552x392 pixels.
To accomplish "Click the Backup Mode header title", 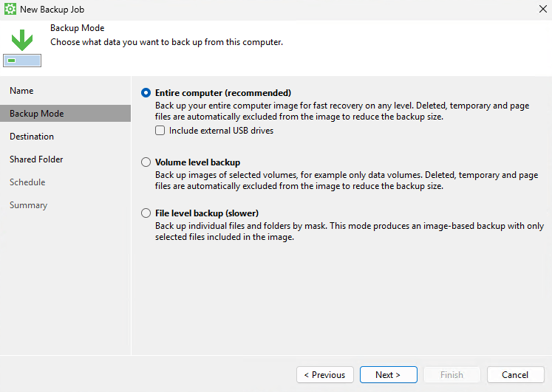I will point(77,28).
